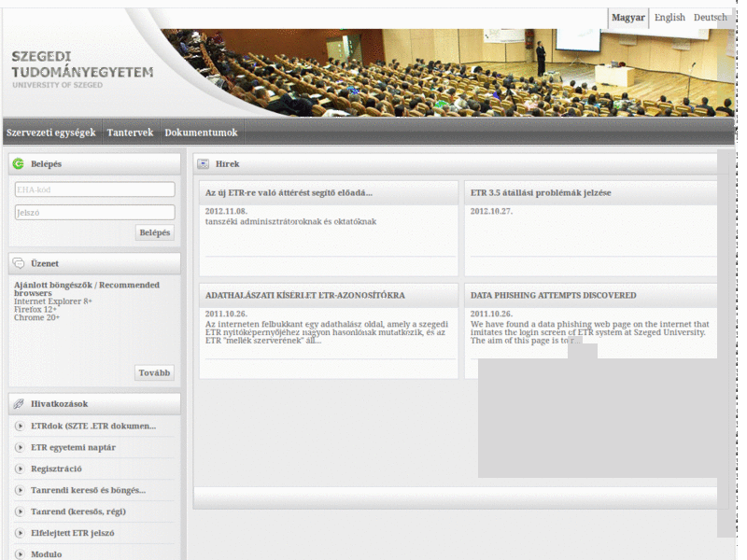747x560 pixels.
Task: Switch language to Deutsch
Action: pyautogui.click(x=711, y=18)
